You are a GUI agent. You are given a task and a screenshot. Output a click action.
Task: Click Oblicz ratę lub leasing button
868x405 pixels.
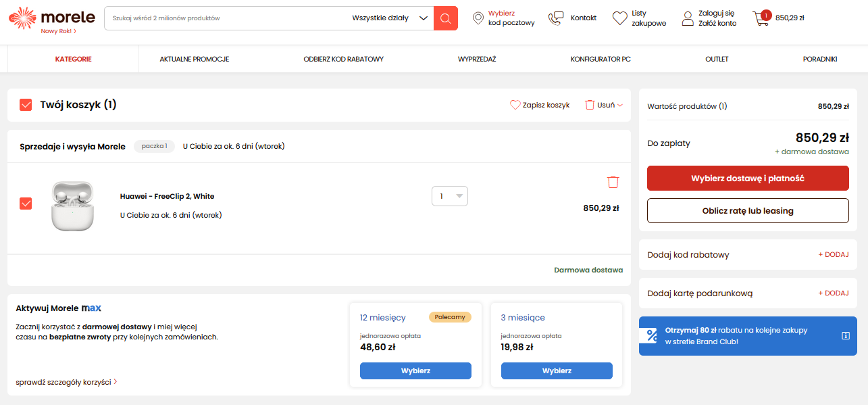(748, 210)
